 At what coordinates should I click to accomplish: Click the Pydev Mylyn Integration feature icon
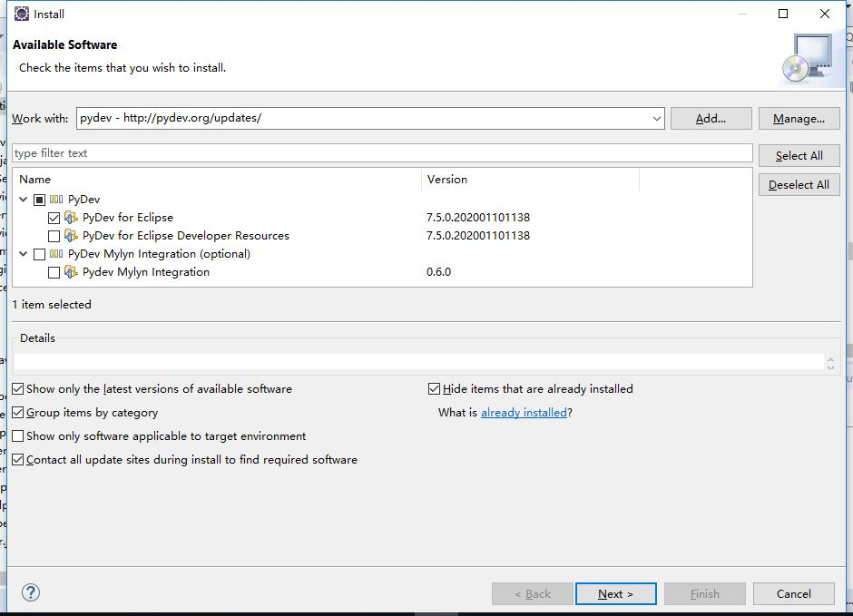(x=72, y=272)
